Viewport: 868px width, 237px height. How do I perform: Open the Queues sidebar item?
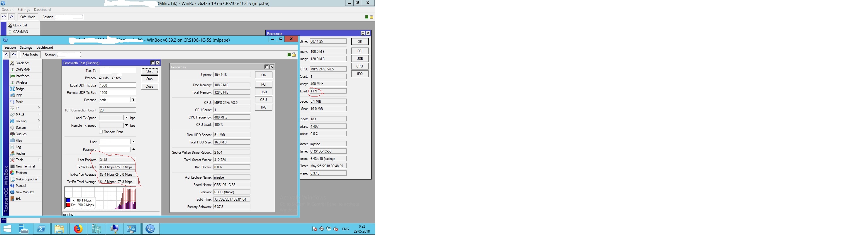(x=21, y=134)
